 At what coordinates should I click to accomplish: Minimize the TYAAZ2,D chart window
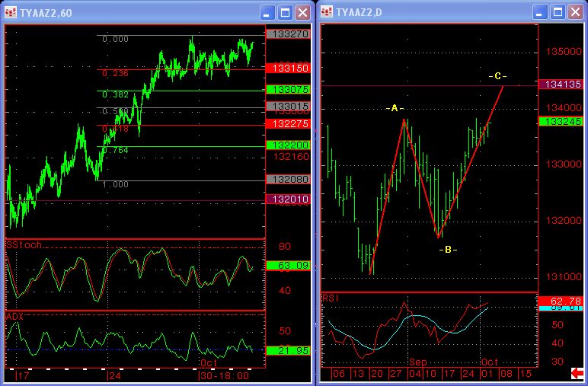[x=540, y=12]
